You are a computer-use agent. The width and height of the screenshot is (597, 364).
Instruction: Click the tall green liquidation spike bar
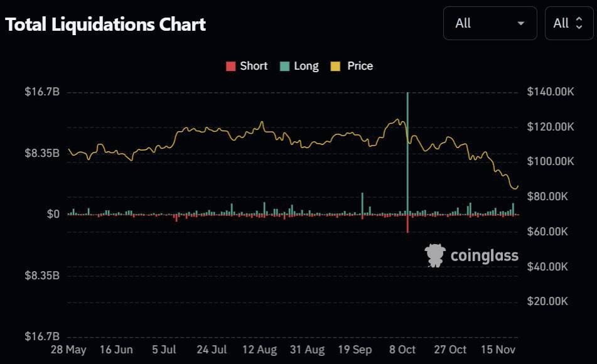(407, 151)
